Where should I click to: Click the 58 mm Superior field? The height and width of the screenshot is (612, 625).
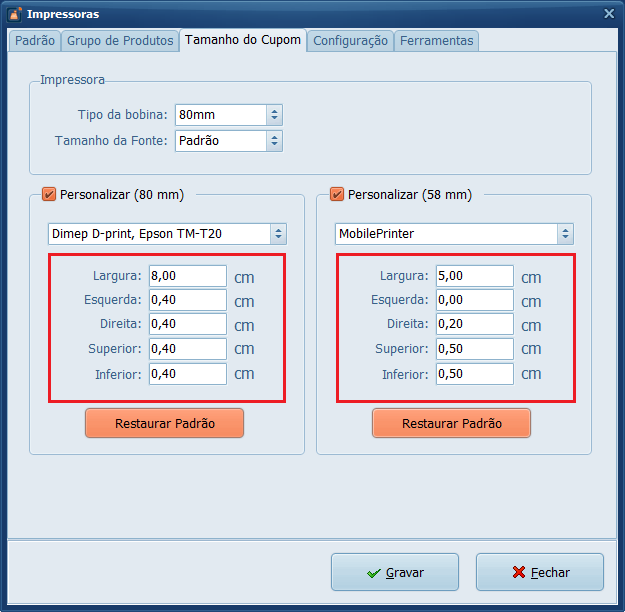[475, 349]
